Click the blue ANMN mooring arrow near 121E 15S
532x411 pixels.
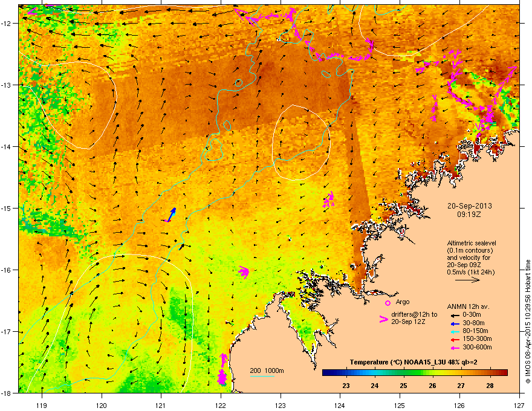(x=172, y=213)
